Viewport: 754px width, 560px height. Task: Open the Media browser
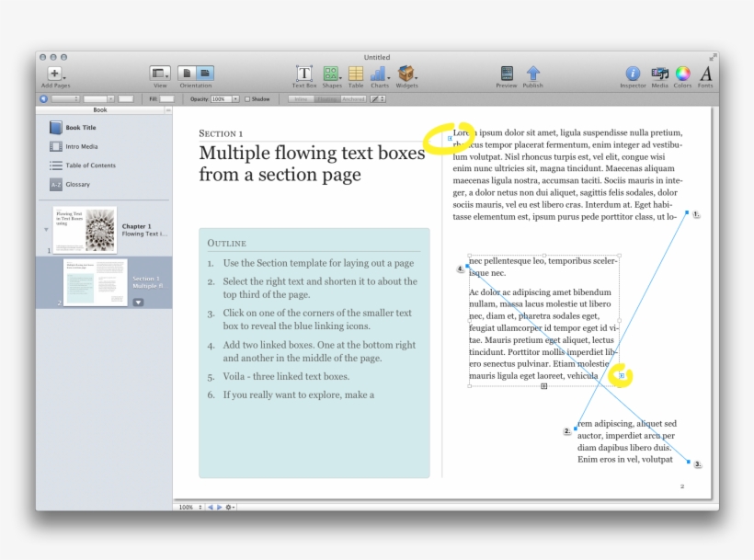pyautogui.click(x=659, y=74)
